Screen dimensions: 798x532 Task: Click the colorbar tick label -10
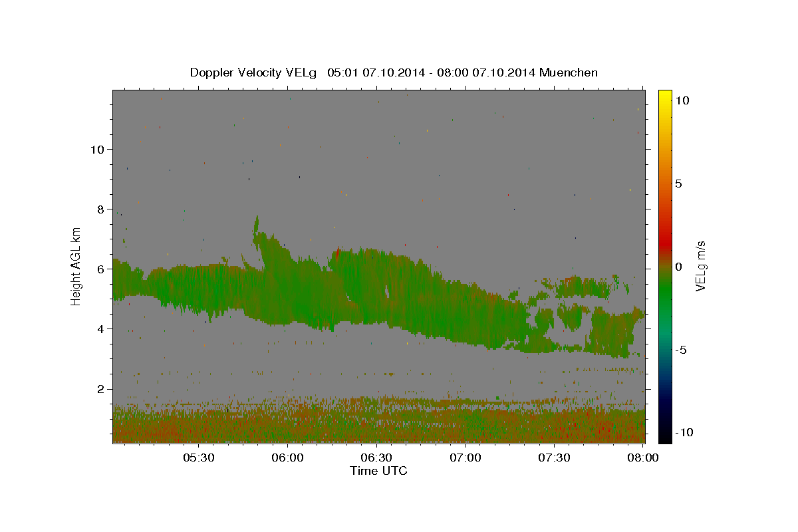[685, 432]
